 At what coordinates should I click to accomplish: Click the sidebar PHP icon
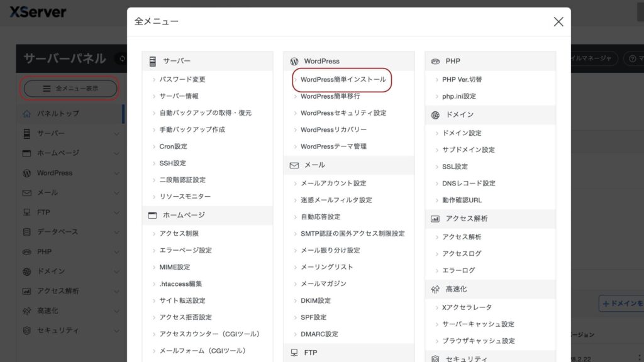coord(26,252)
